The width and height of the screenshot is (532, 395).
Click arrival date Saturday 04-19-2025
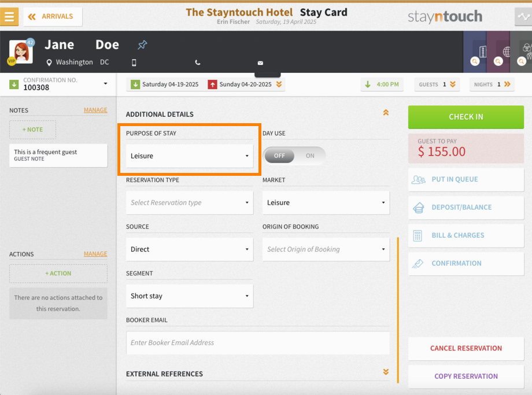pos(165,84)
